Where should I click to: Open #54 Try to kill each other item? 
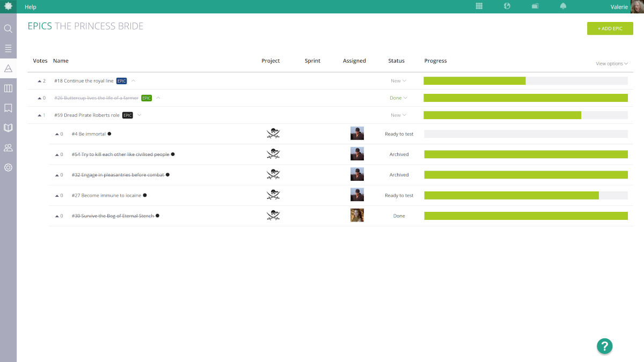120,154
